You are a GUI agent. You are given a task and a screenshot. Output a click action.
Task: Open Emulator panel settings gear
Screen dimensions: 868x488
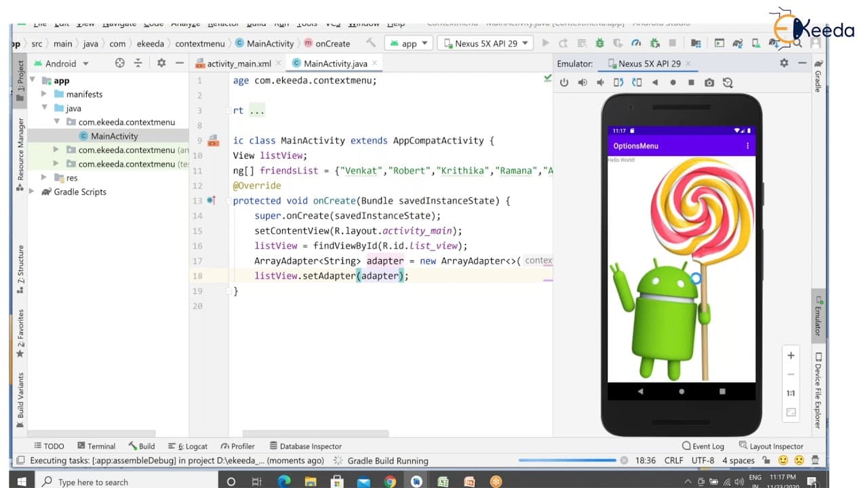coord(784,63)
